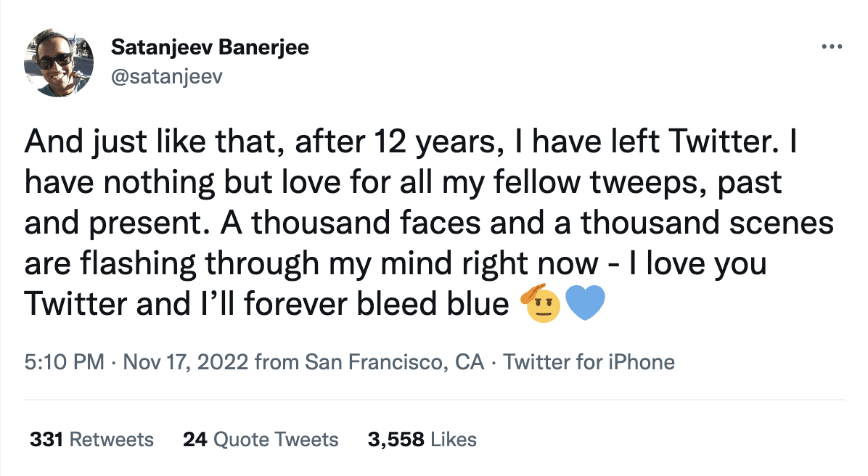Click the 5:10 PM timestamp
This screenshot has width=868, height=476.
(x=65, y=361)
